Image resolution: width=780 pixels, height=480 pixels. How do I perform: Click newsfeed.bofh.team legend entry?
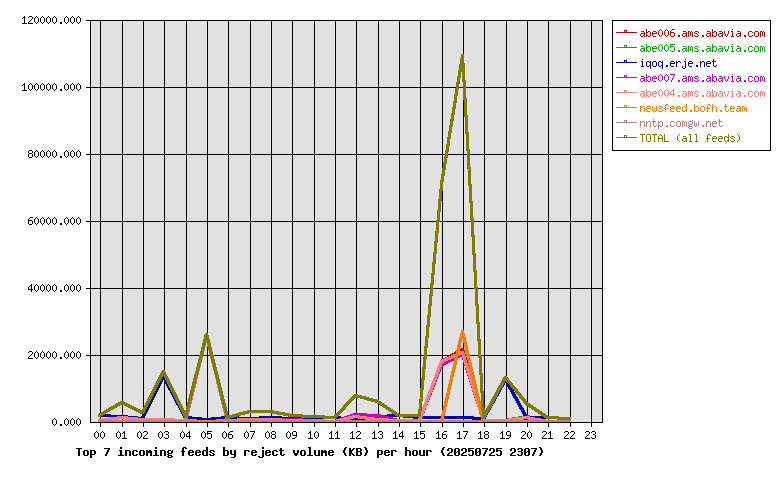coord(682,108)
